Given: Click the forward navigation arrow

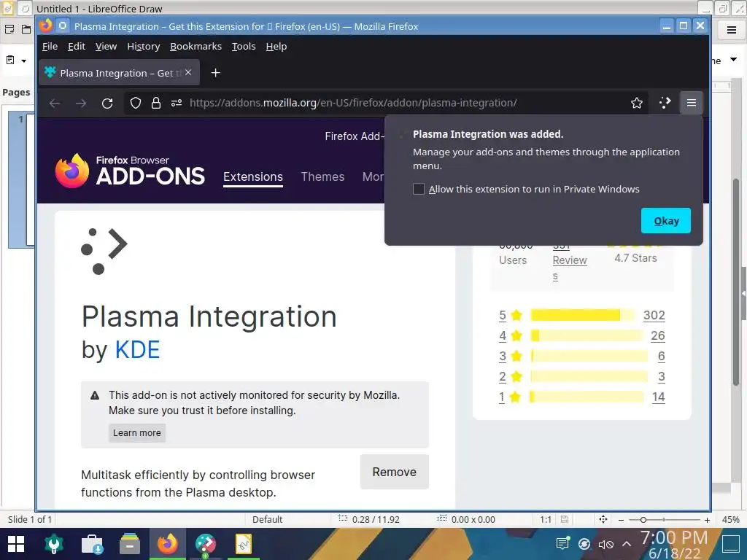Looking at the screenshot, I should point(81,103).
